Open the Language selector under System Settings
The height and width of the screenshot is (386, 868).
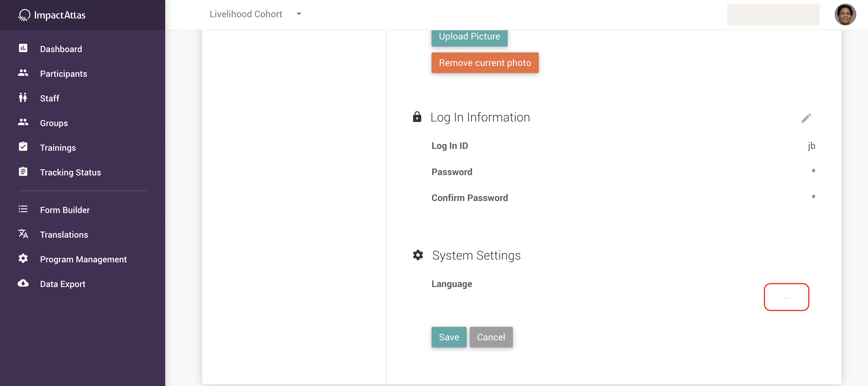pyautogui.click(x=786, y=297)
